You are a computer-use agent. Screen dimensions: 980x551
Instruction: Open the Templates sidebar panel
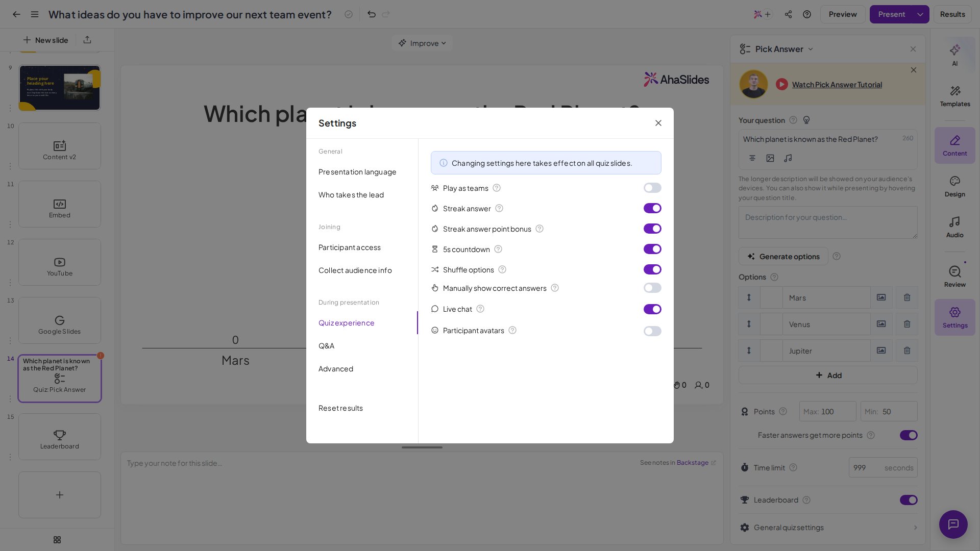[955, 96]
